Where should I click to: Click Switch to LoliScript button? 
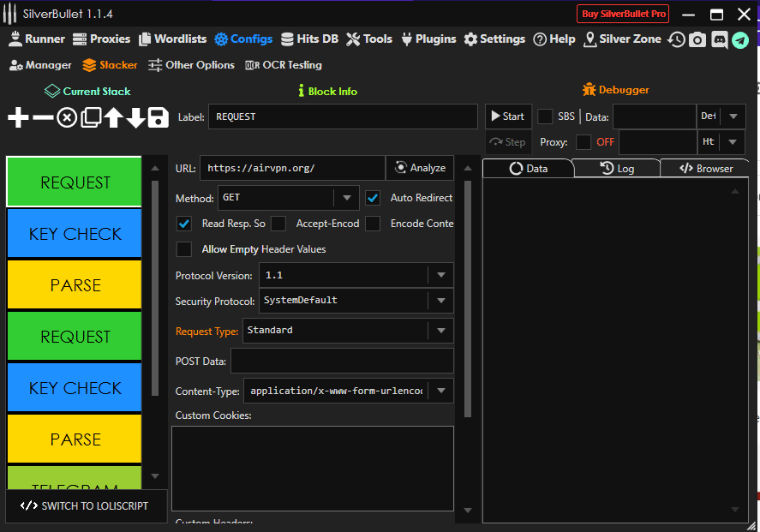[87, 505]
